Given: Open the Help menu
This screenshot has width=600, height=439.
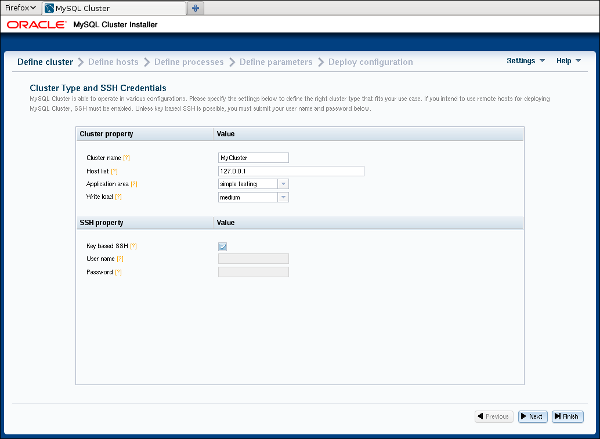Looking at the screenshot, I should click(568, 61).
